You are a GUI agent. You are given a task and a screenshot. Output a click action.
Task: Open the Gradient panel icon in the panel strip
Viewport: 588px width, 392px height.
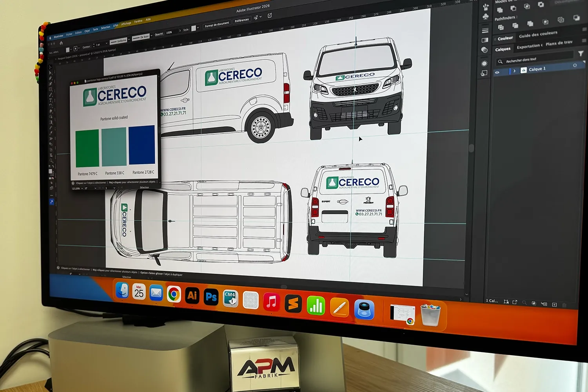[485, 40]
